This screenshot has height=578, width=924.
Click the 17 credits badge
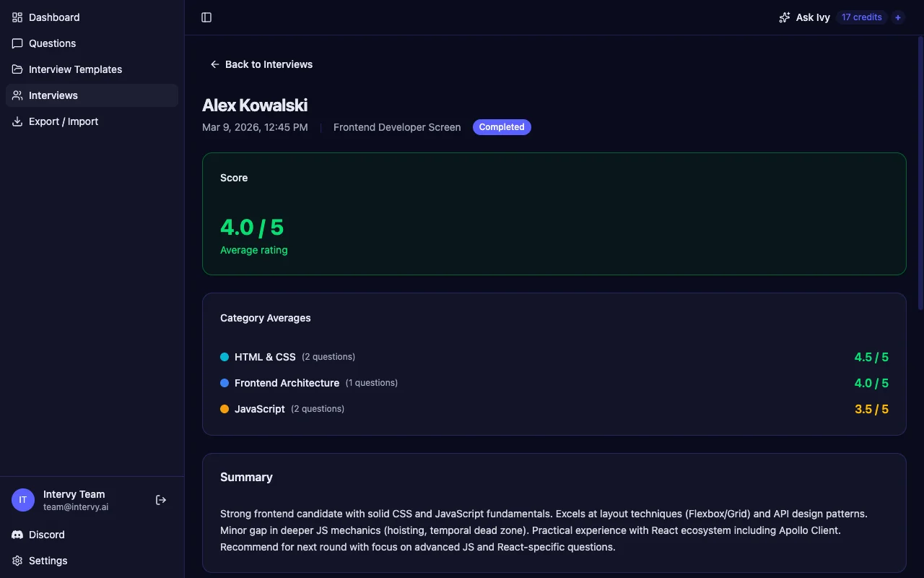tap(861, 17)
